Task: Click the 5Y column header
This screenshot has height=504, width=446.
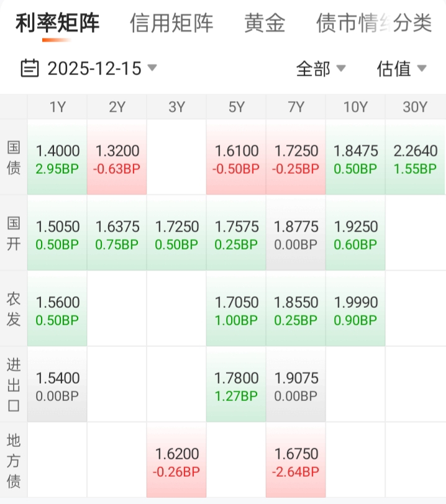Action: click(x=236, y=107)
